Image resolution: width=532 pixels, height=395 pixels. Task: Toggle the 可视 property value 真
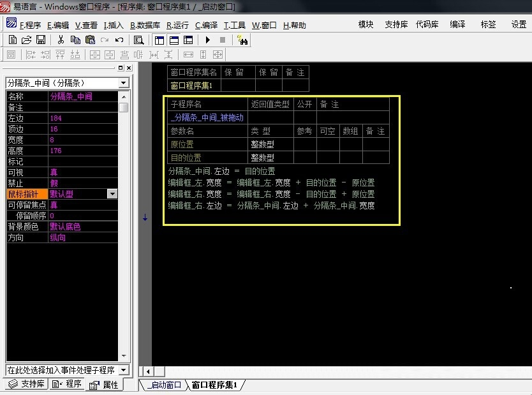coord(83,173)
